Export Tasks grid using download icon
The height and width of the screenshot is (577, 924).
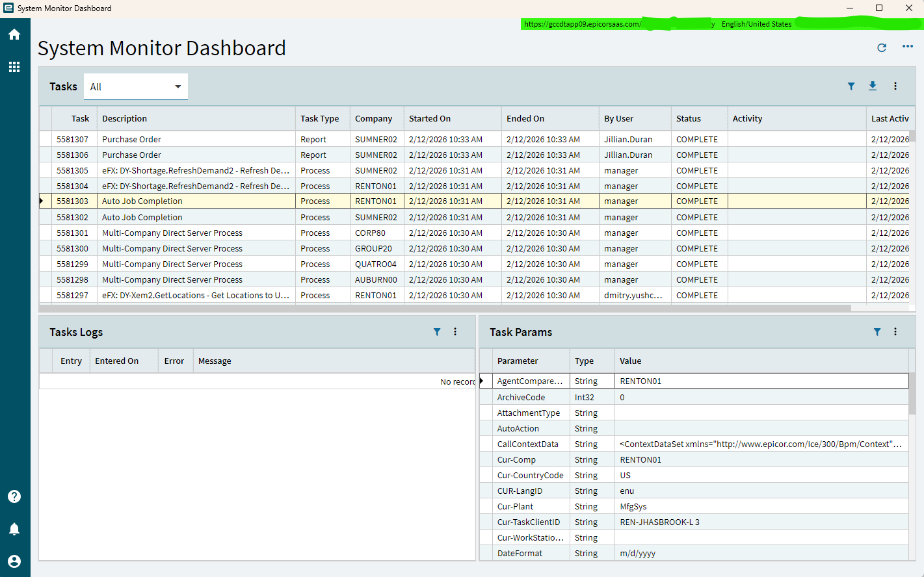(x=873, y=86)
